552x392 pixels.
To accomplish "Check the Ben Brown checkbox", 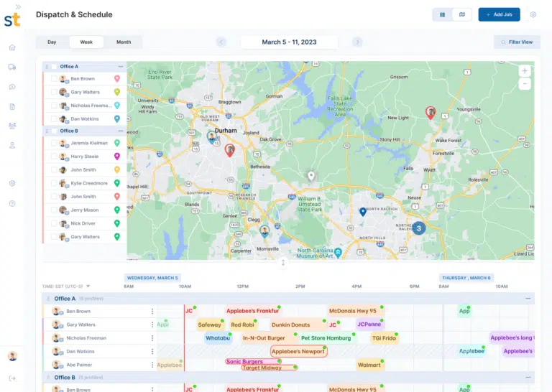I will [x=54, y=79].
